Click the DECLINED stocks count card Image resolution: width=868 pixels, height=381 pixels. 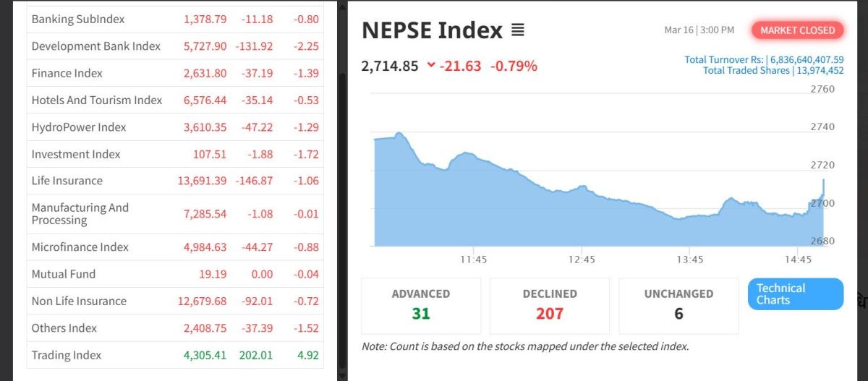550,305
